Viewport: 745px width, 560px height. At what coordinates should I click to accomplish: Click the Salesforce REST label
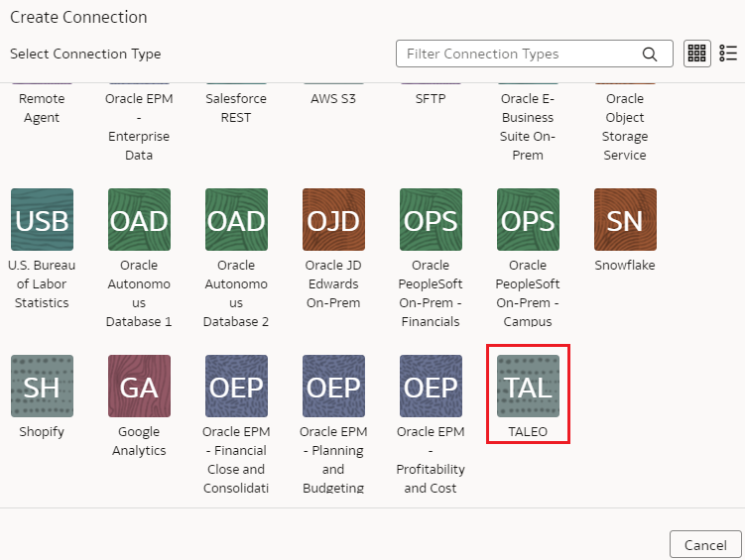tap(236, 108)
